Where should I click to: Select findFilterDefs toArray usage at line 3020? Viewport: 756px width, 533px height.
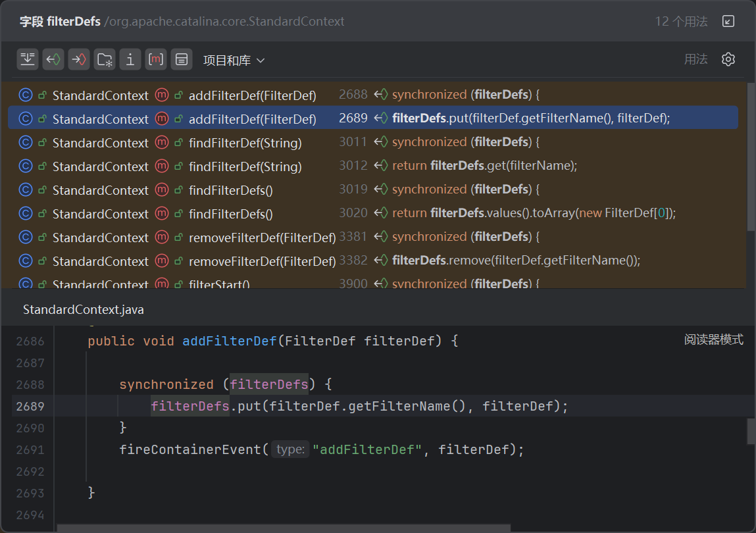534,213
